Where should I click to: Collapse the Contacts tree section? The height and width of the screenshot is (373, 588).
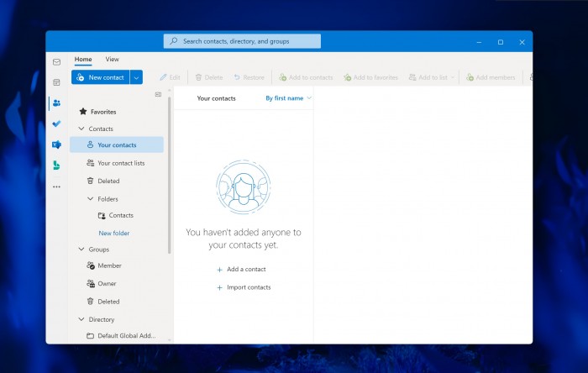(81, 129)
